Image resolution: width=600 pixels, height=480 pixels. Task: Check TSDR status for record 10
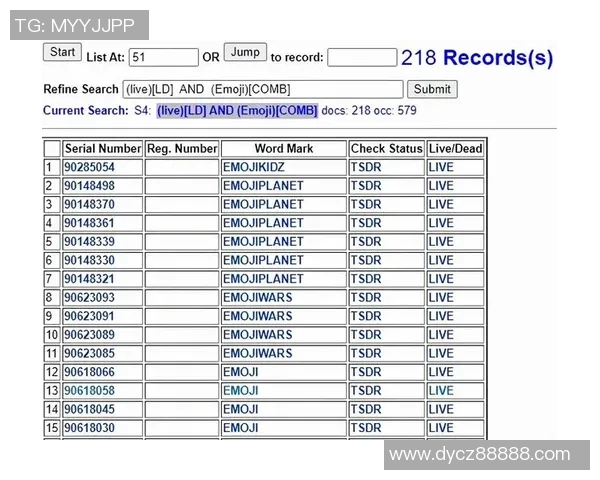point(366,335)
